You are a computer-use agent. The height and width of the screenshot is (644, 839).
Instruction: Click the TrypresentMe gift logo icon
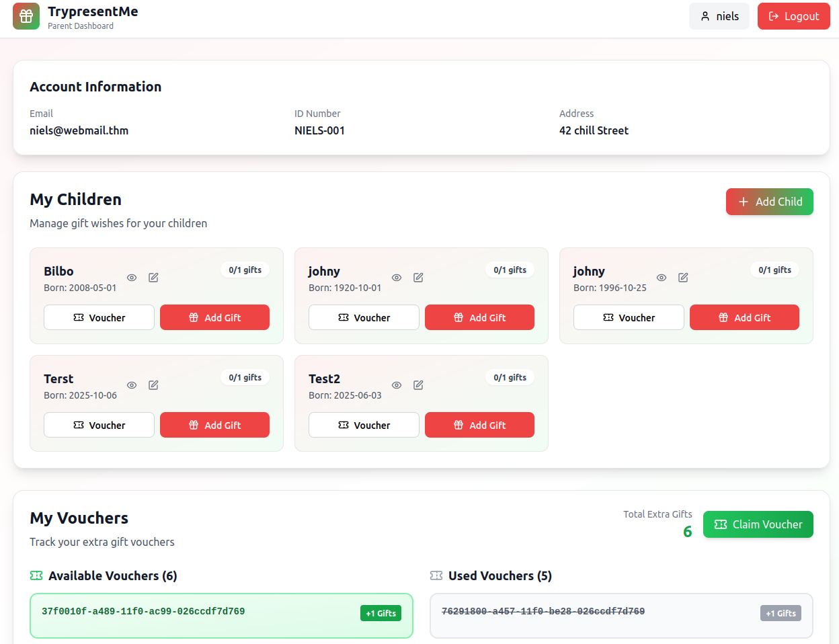pos(26,16)
